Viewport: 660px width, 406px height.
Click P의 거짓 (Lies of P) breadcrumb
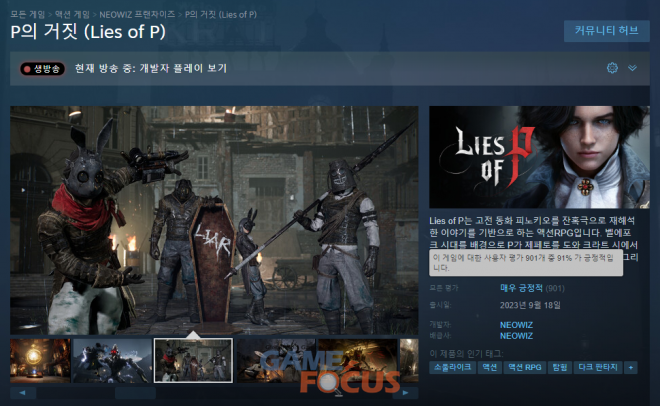coord(221,14)
